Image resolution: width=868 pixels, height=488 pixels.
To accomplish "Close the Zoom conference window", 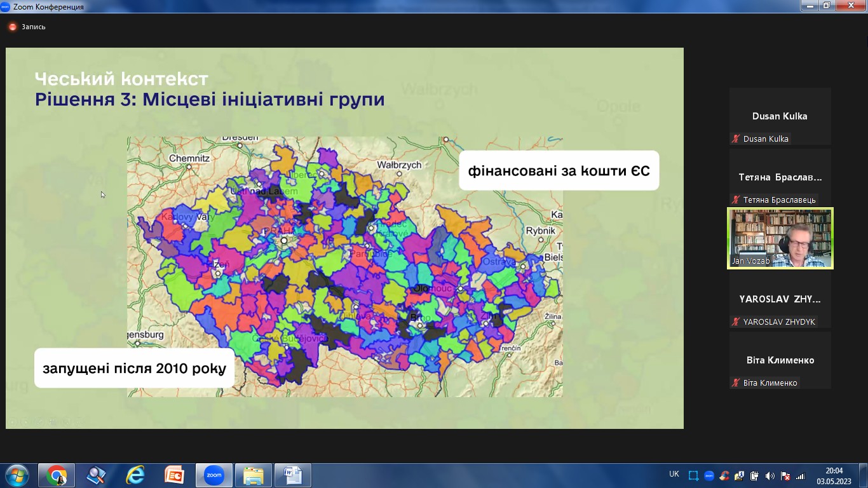I will click(850, 6).
